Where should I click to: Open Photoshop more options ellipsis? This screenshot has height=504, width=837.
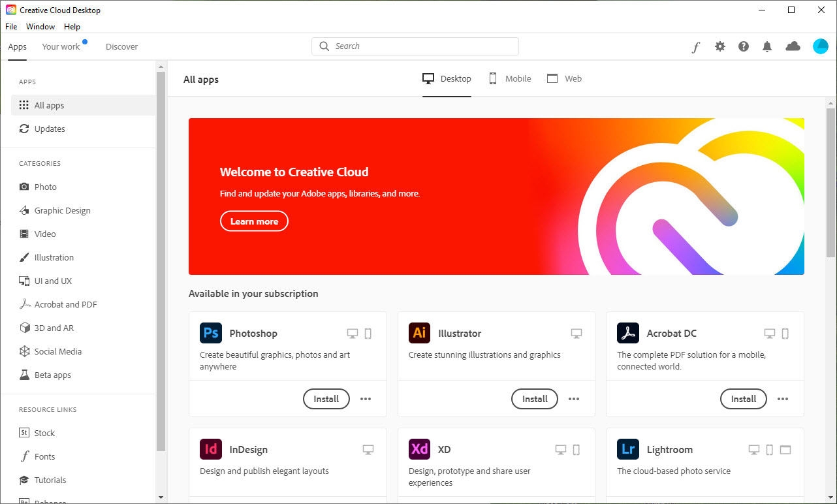coord(366,399)
